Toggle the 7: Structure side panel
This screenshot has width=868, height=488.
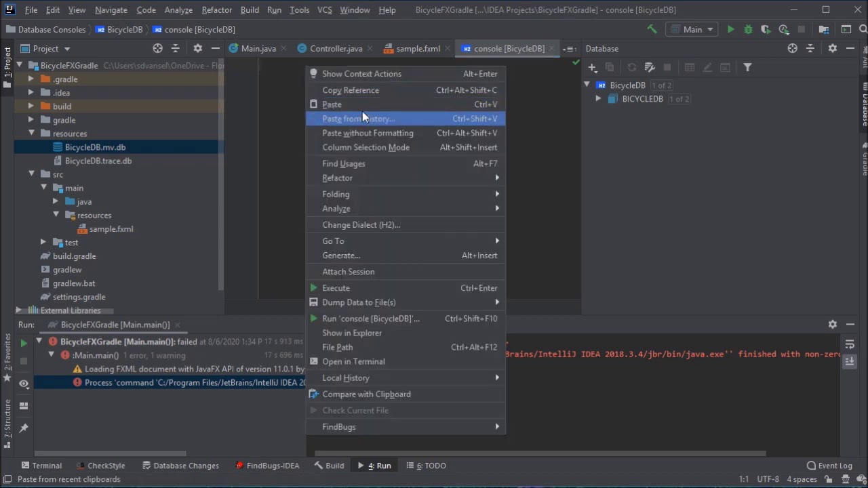click(x=7, y=424)
